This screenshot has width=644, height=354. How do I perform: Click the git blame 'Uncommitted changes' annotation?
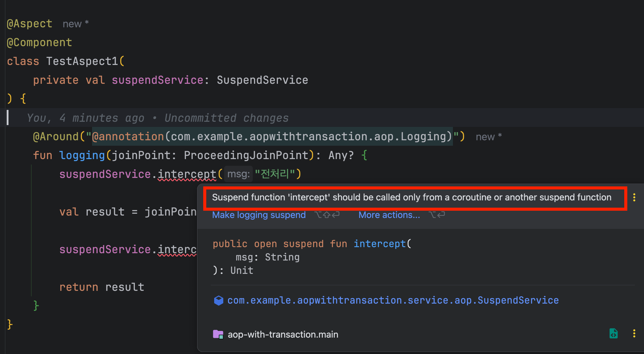click(x=226, y=118)
